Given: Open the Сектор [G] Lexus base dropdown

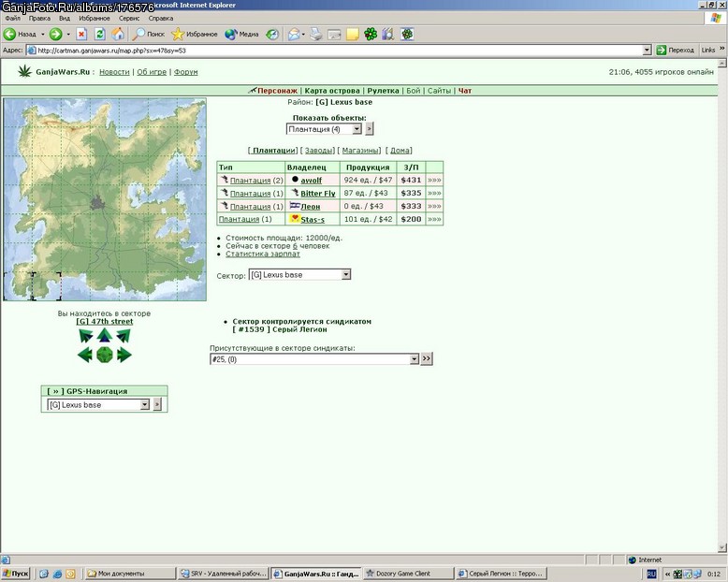Looking at the screenshot, I should [x=346, y=275].
